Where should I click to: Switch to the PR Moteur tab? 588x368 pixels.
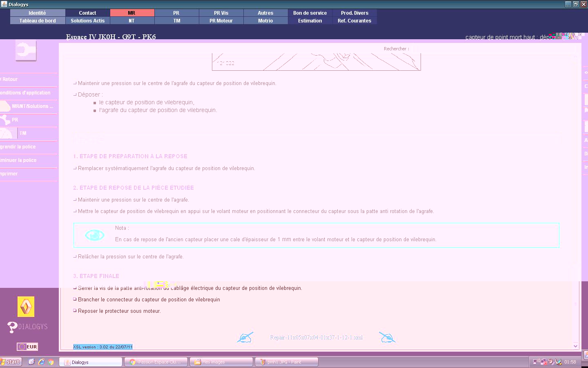(x=221, y=21)
